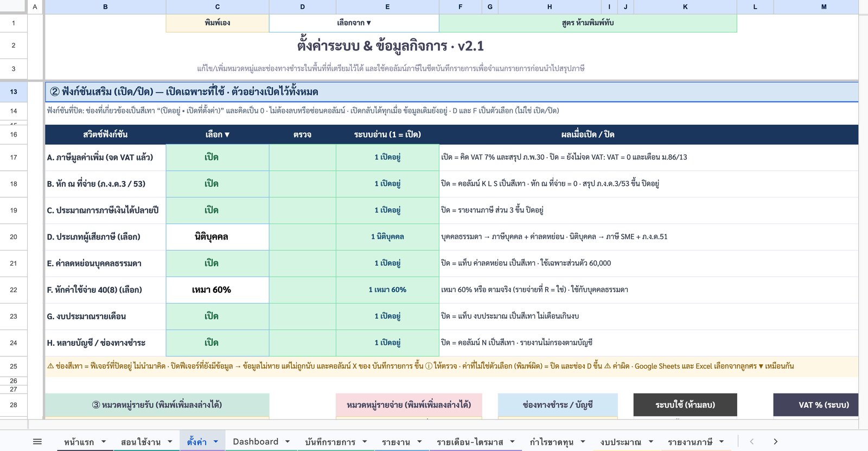Click the sheet tabs scroll-left arrow

(x=752, y=442)
